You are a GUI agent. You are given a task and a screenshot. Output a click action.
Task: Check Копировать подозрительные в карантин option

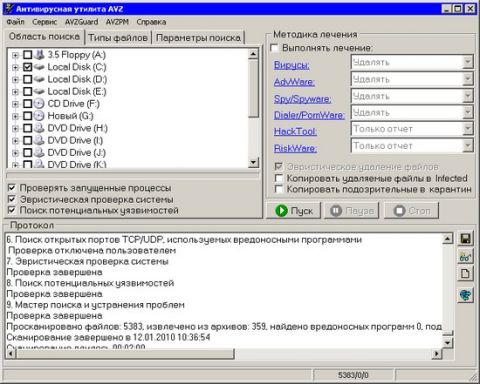coord(278,189)
